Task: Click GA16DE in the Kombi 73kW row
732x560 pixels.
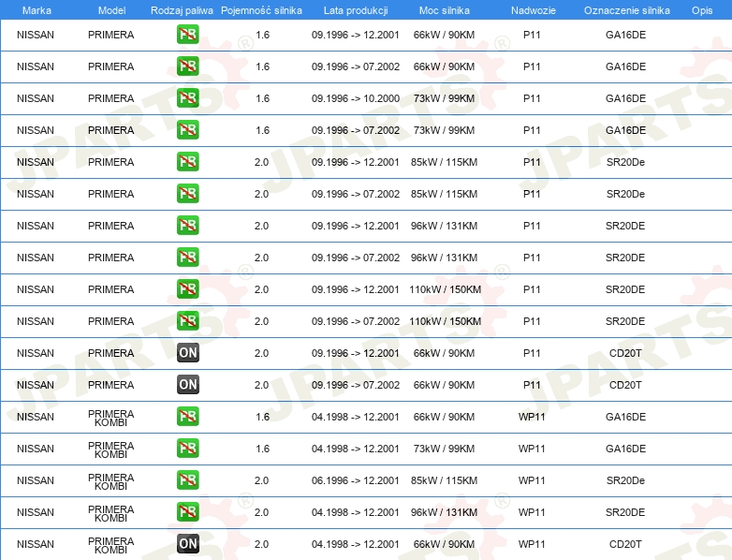Action: tap(625, 449)
